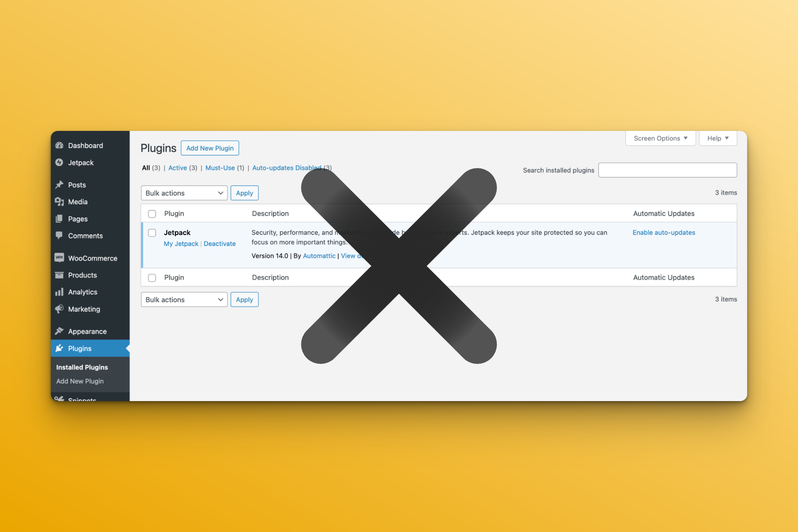
Task: Click the Marketing icon in sidebar
Action: [x=59, y=309]
